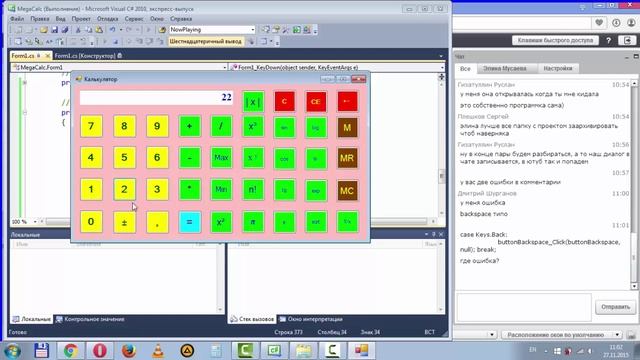Click the Cut scissors toolbar icon

(x=78, y=30)
